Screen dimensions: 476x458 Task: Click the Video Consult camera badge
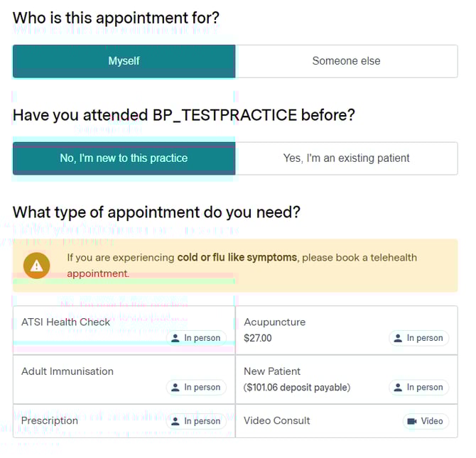(425, 421)
